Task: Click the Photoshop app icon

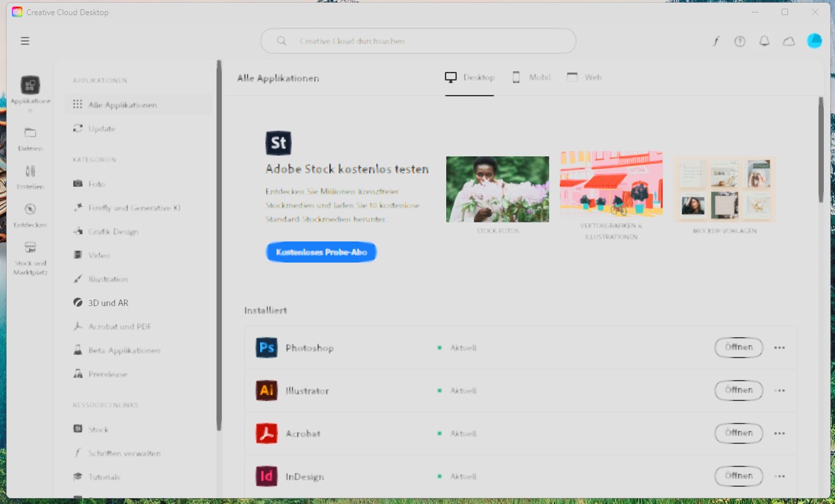Action: tap(266, 348)
